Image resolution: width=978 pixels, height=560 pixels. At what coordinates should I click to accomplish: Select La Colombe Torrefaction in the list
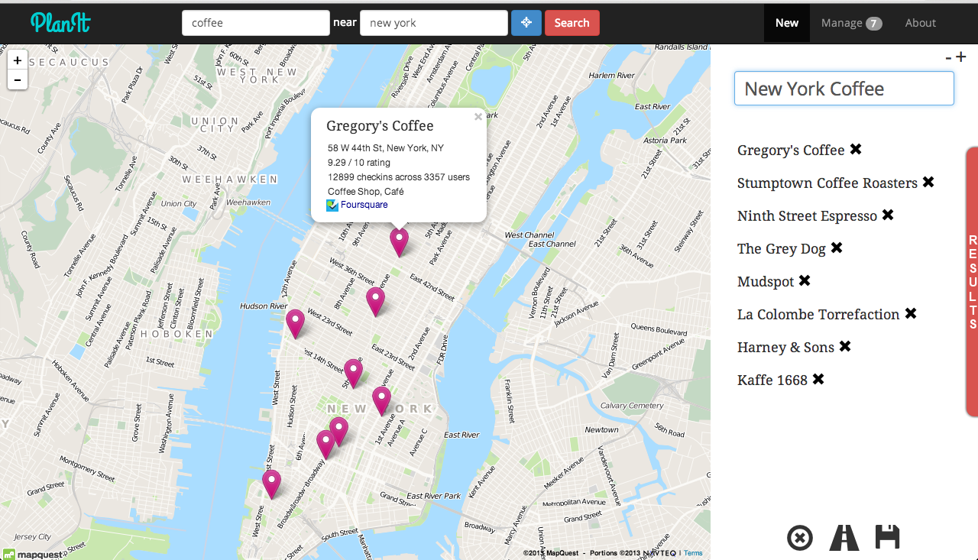coord(818,315)
